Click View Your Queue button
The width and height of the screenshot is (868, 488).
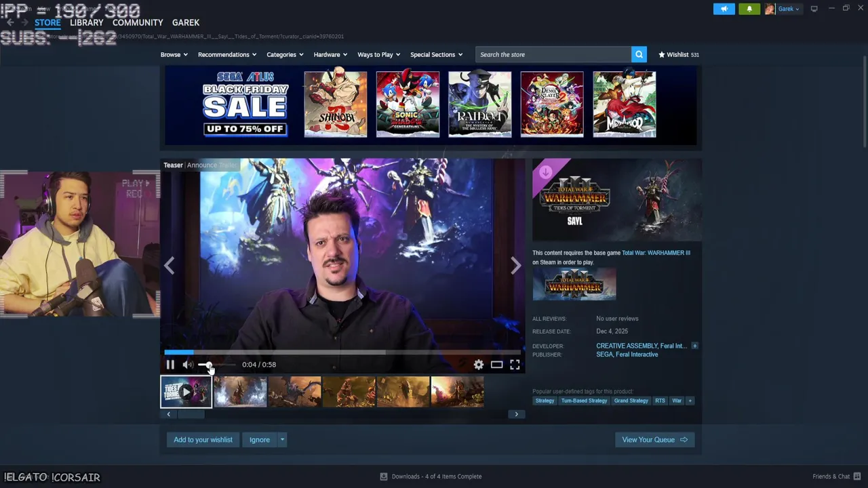pos(654,440)
